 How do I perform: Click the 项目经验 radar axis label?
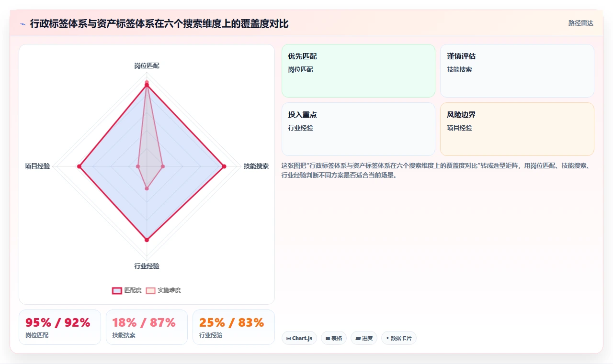point(37,166)
